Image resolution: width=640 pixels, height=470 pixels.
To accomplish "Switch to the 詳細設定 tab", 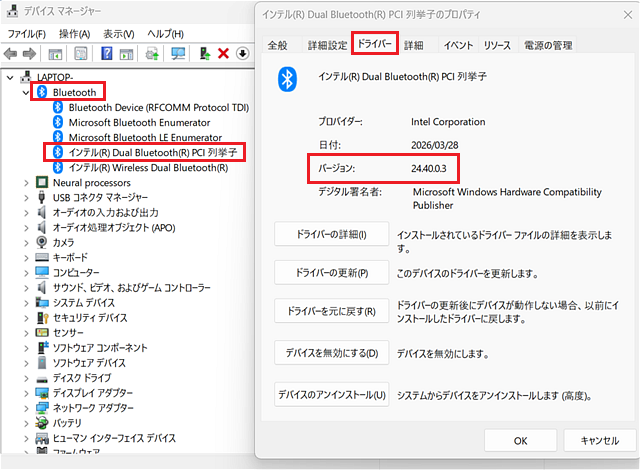I will [327, 45].
